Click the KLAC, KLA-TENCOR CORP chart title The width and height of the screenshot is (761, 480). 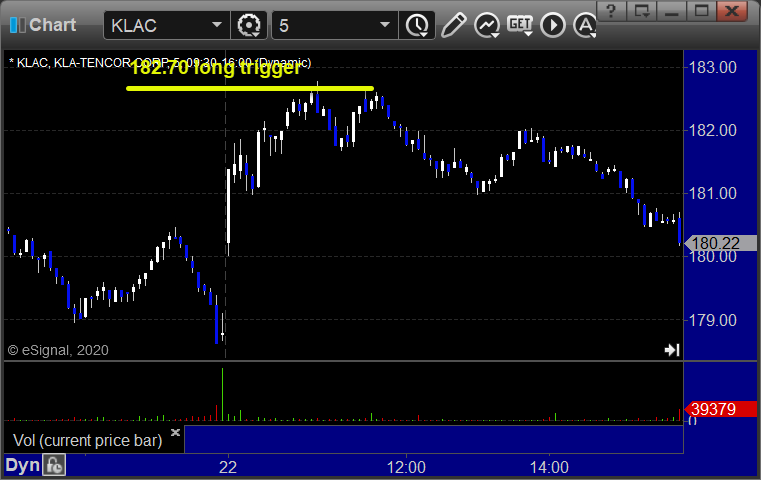click(160, 63)
